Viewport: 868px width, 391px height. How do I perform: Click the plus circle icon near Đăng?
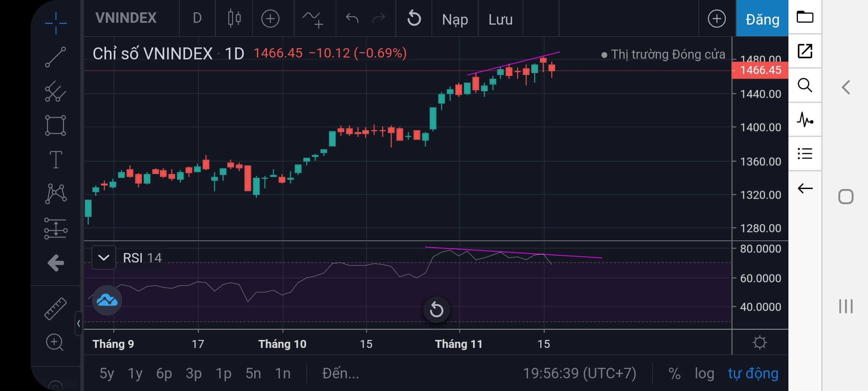click(717, 18)
